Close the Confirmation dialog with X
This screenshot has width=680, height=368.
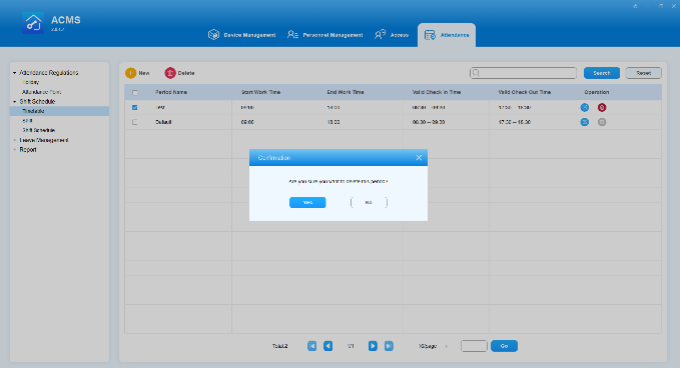418,158
